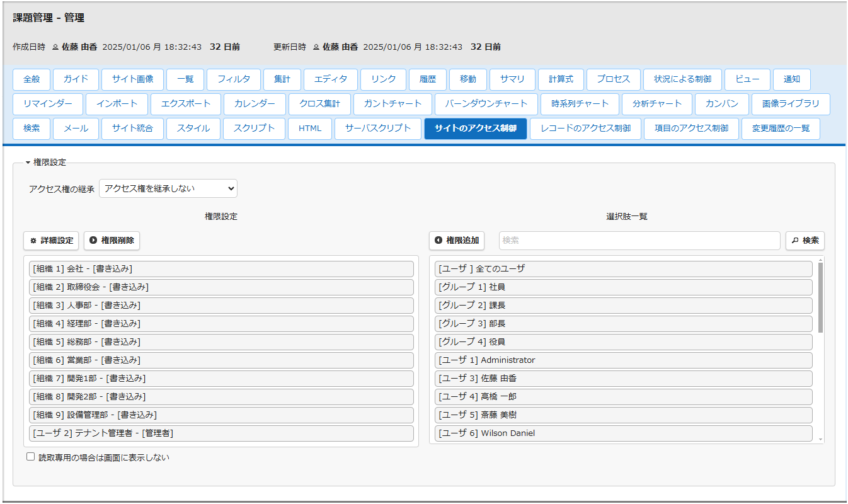The height and width of the screenshot is (504, 848).
Task: Switch to the サイト画像 tab
Action: [x=133, y=79]
